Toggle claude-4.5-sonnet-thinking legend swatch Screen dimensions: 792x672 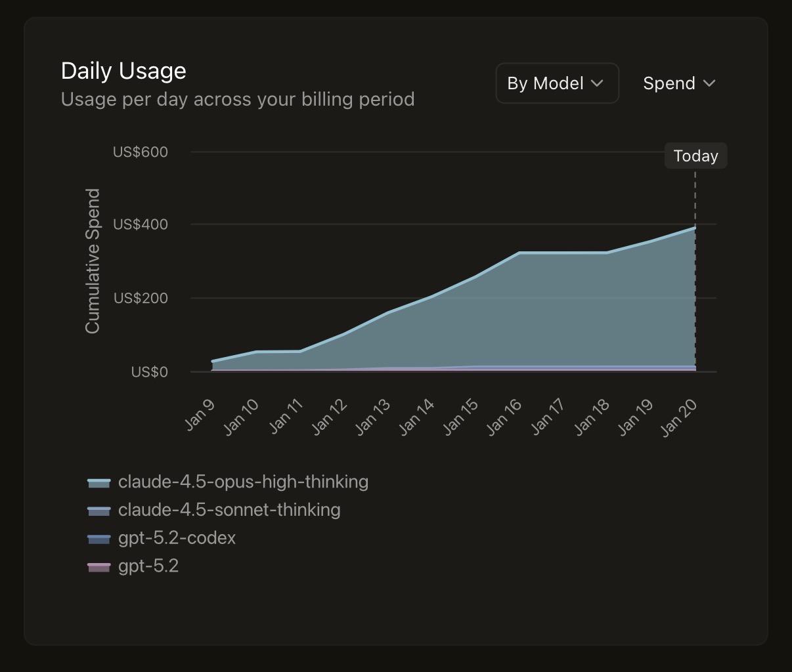(x=99, y=511)
